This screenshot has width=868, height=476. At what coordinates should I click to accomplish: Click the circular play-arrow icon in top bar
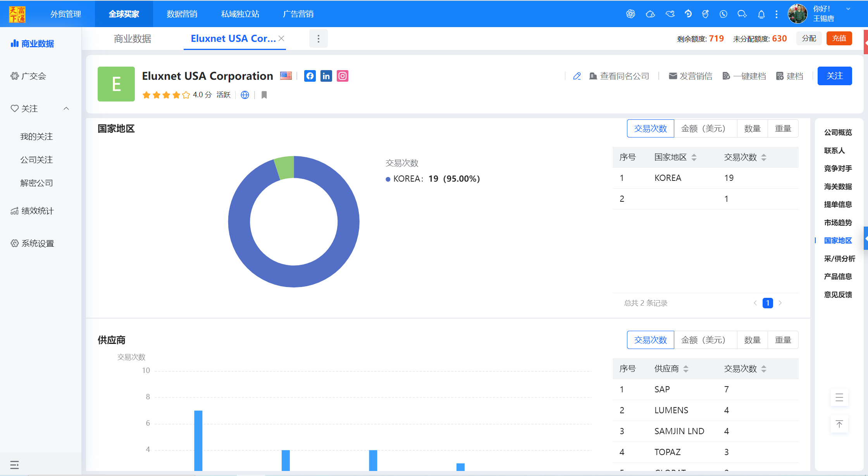(688, 14)
